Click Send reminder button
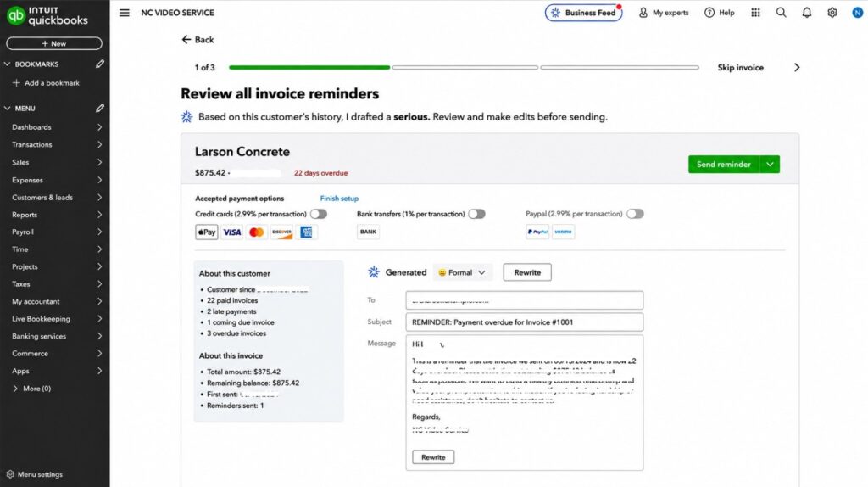Screen dimensions: 868x487 (x=724, y=164)
